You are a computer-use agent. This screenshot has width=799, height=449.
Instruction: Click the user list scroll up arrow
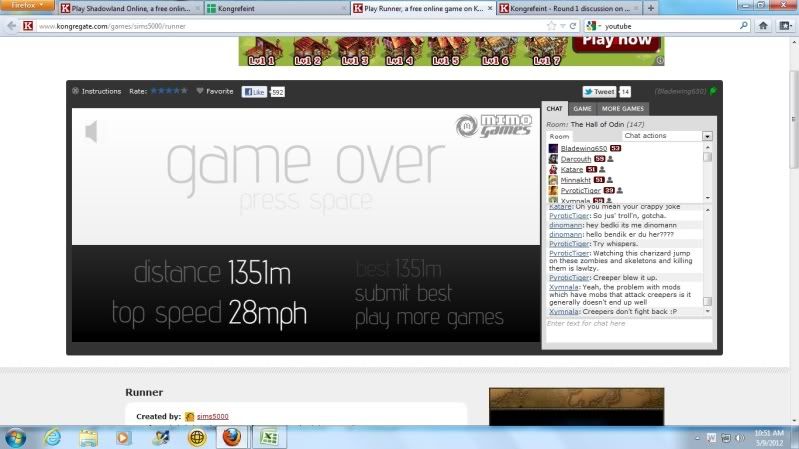click(707, 147)
